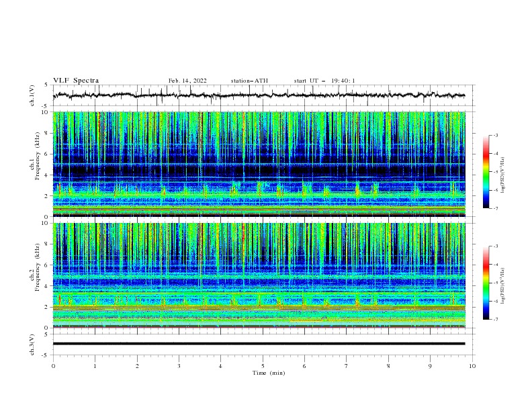
Task: Click the ch.3 flat black voltage trace
Action: click(259, 344)
